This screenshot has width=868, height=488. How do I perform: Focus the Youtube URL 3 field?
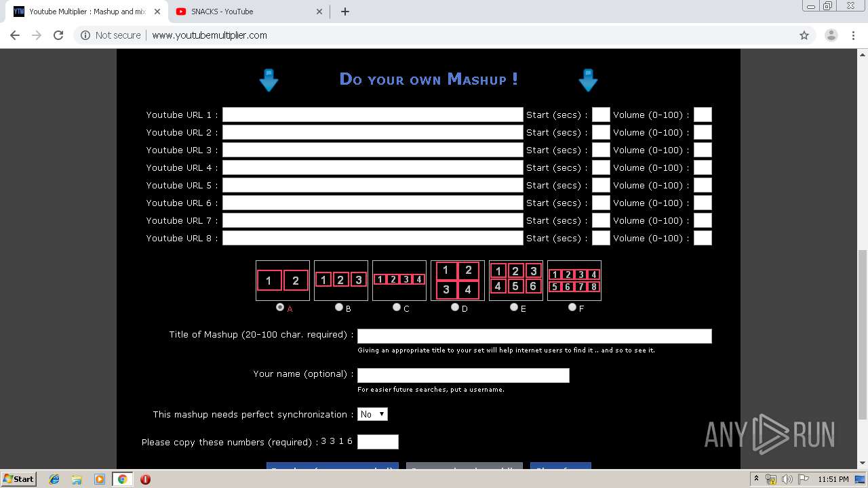coord(373,150)
